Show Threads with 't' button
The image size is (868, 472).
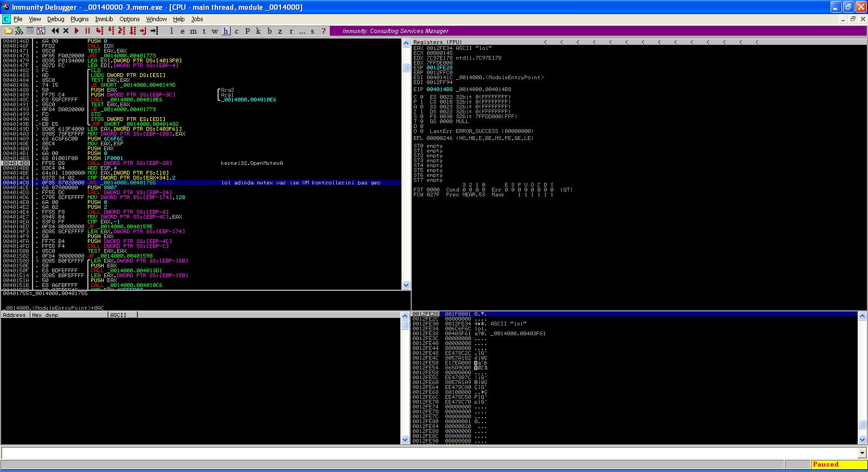[x=204, y=31]
